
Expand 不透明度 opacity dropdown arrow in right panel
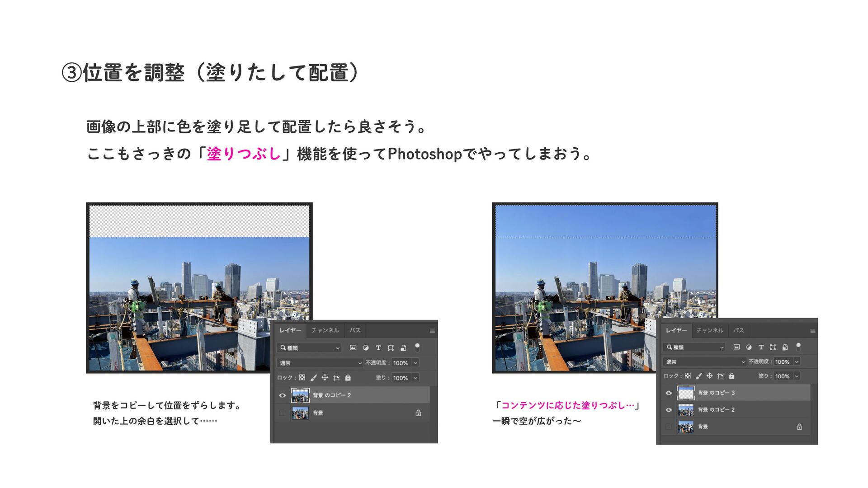(797, 361)
